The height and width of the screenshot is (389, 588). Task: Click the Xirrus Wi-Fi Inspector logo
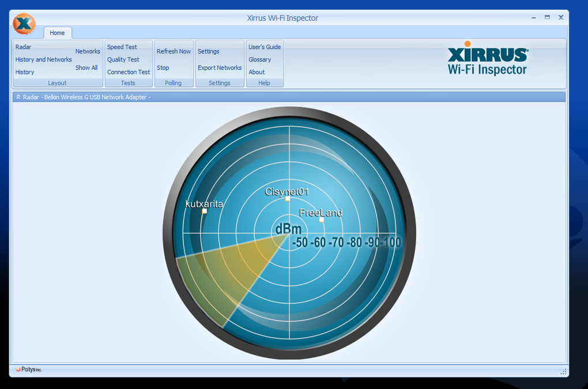click(x=488, y=58)
